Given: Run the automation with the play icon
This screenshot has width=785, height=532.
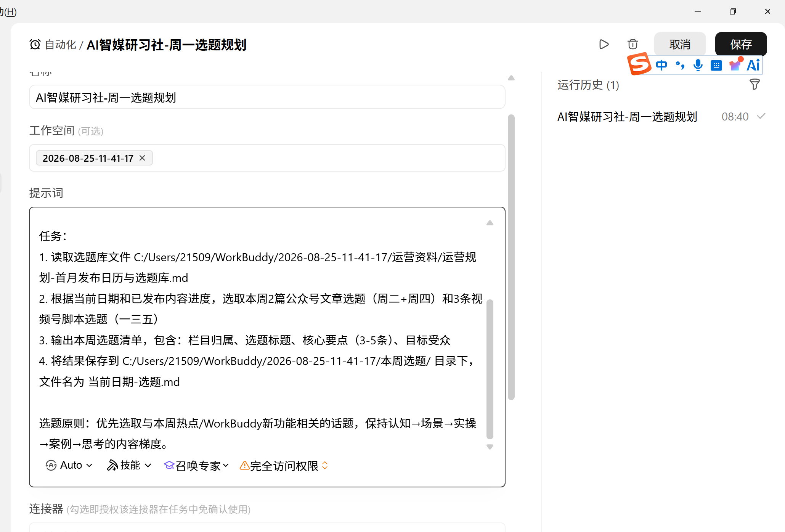Looking at the screenshot, I should [604, 44].
